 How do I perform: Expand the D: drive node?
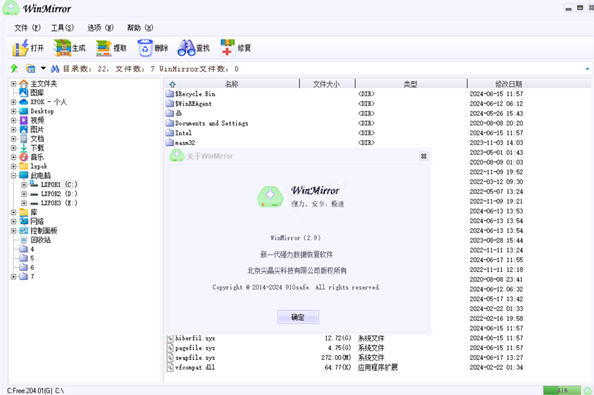coord(24,194)
